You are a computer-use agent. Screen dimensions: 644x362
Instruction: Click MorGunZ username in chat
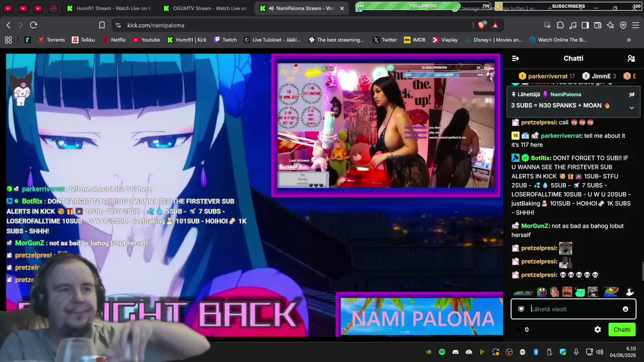(x=534, y=226)
